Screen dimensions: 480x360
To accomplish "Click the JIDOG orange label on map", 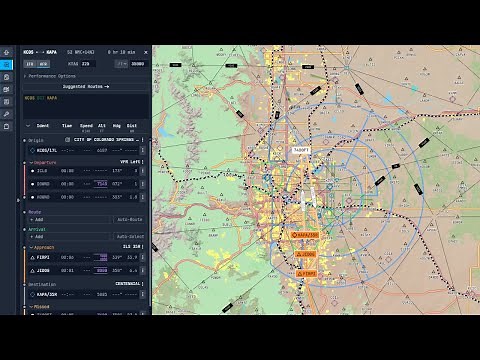I will 305,254.
